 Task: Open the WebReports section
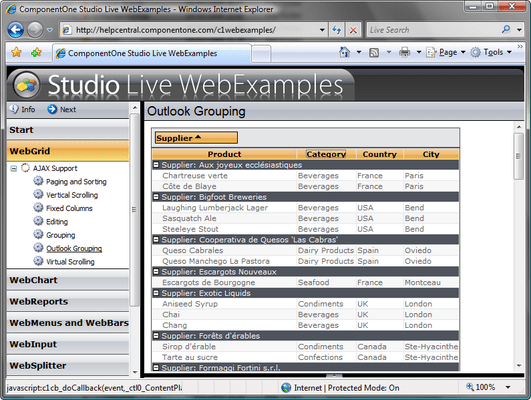click(68, 301)
